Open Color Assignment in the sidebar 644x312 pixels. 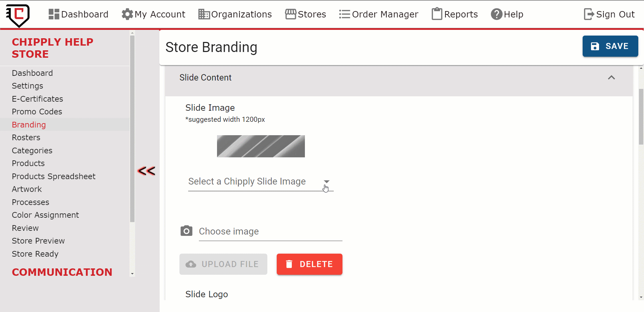pos(45,215)
